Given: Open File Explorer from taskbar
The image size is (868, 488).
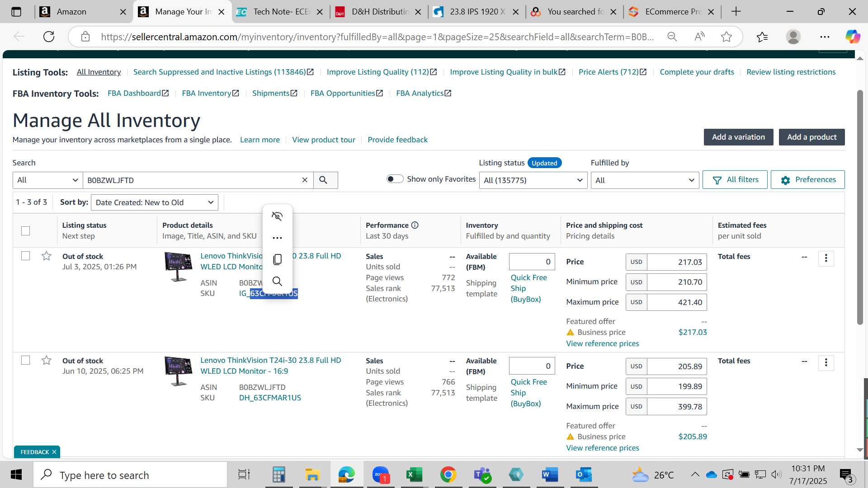Looking at the screenshot, I should [x=312, y=475].
